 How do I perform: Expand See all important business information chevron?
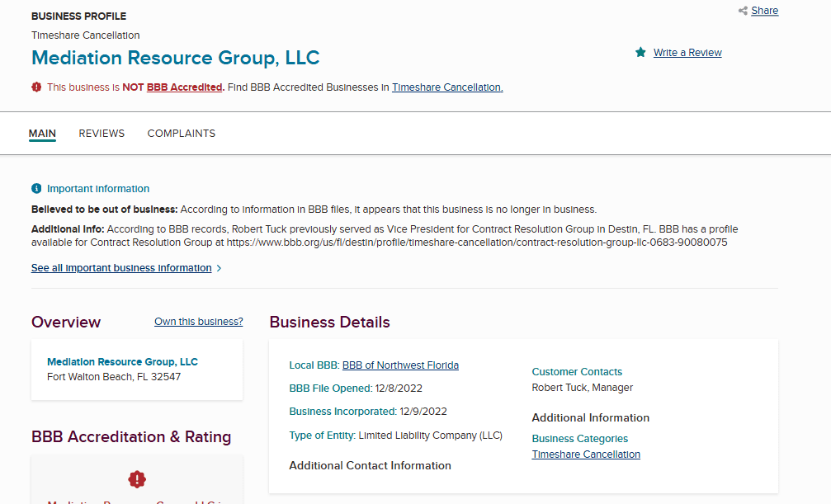pos(219,268)
